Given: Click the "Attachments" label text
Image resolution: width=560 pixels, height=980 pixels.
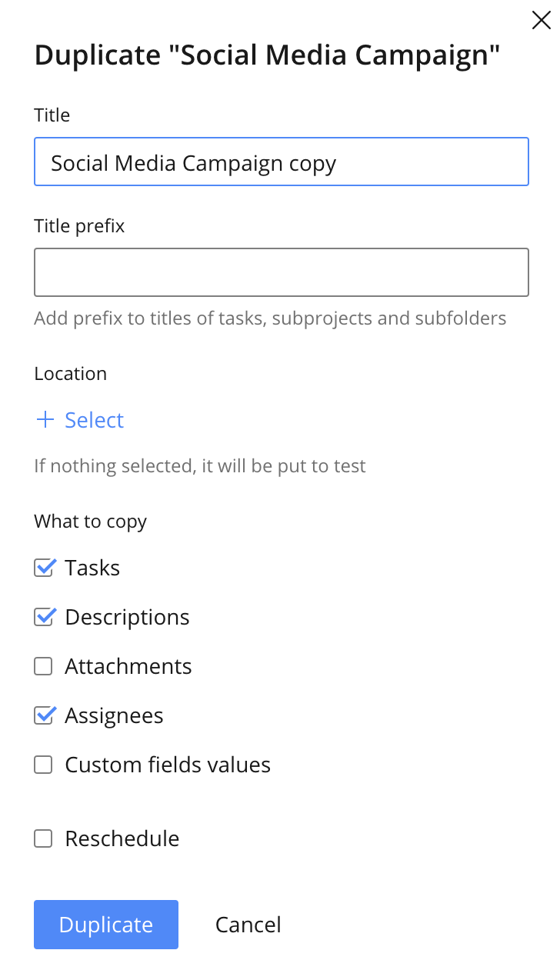Looking at the screenshot, I should tap(128, 666).
